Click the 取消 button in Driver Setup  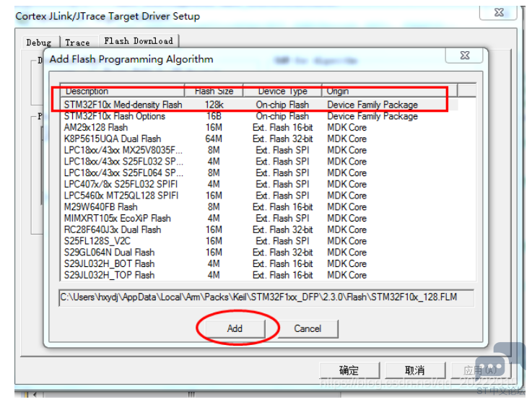click(415, 370)
